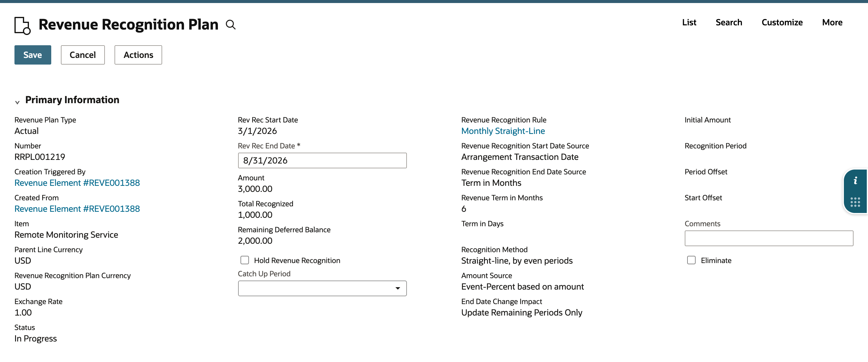
Task: Click the Remaining Deferred Balance value 2,000.00
Action: click(x=255, y=241)
